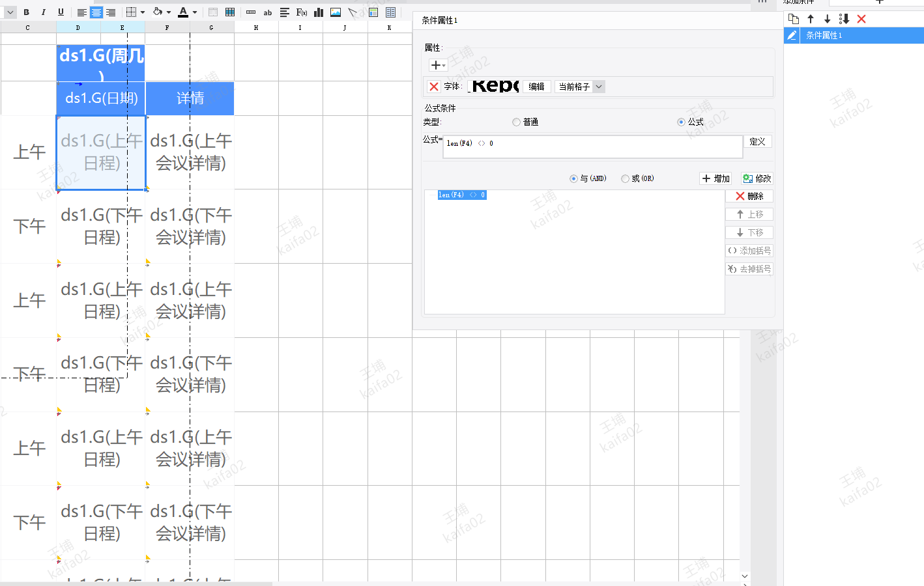Expand the fill color dropdown arrow
The height and width of the screenshot is (586, 924).
(x=169, y=12)
